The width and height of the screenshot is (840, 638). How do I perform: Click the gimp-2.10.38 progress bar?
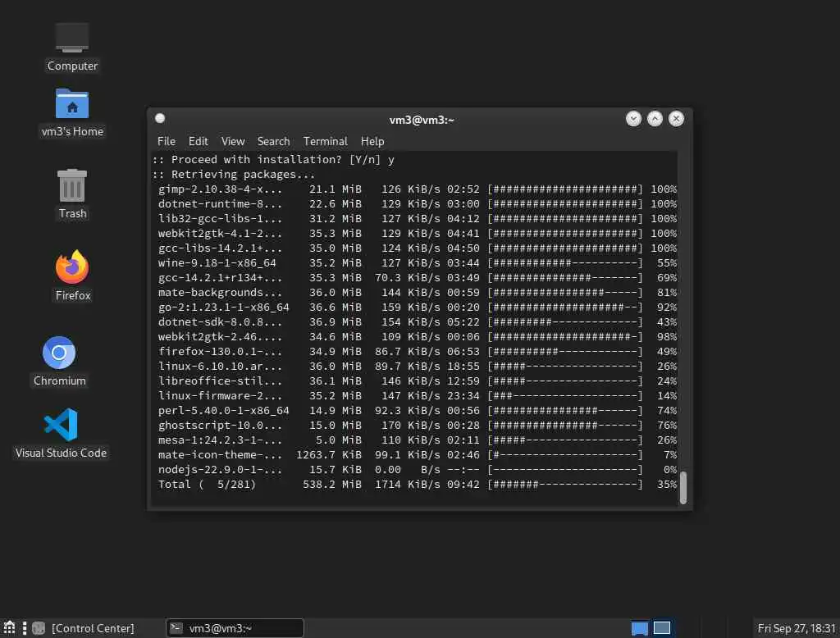564,189
